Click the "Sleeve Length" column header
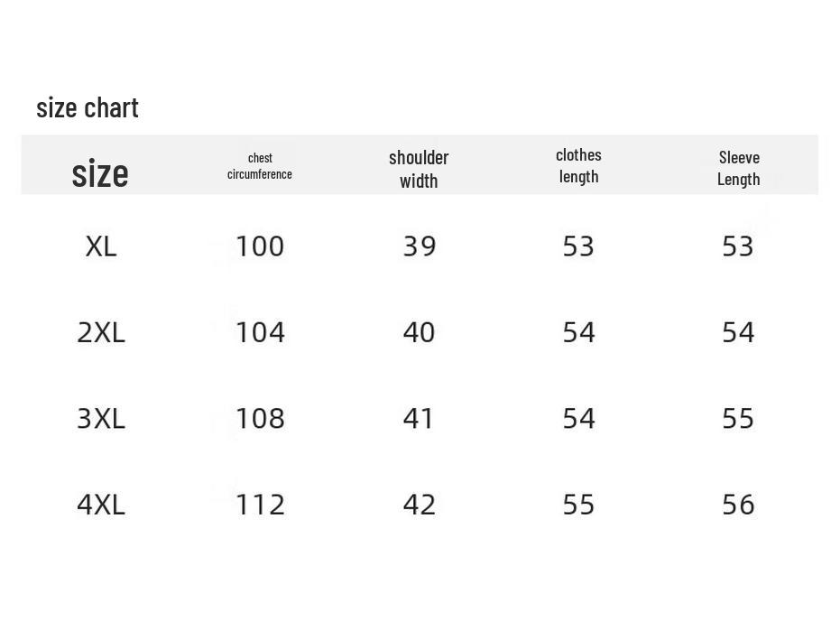This screenshot has width=840, height=631. click(738, 168)
